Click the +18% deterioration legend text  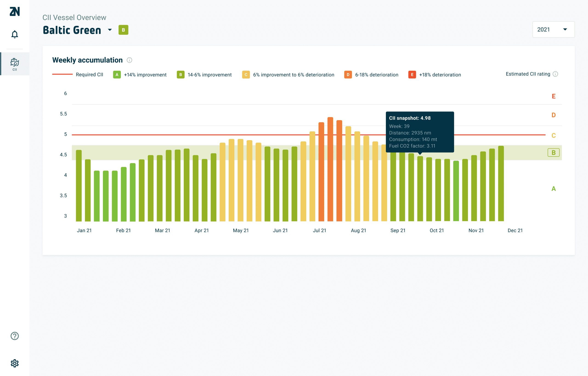click(440, 75)
